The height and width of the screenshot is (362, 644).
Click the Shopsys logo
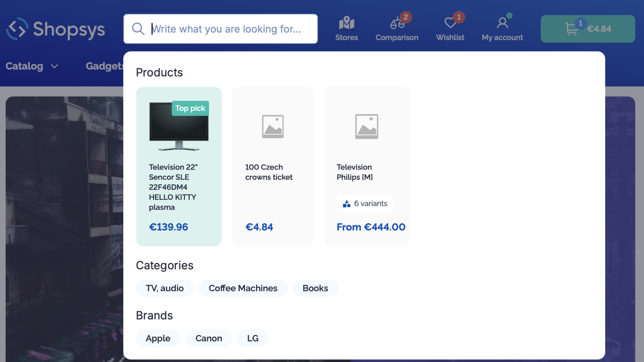(x=55, y=29)
